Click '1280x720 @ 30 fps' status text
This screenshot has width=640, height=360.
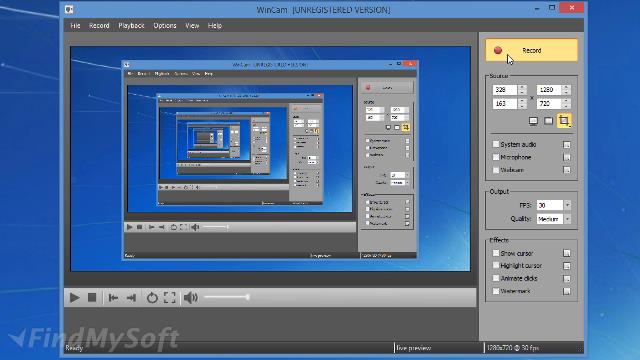(513, 348)
